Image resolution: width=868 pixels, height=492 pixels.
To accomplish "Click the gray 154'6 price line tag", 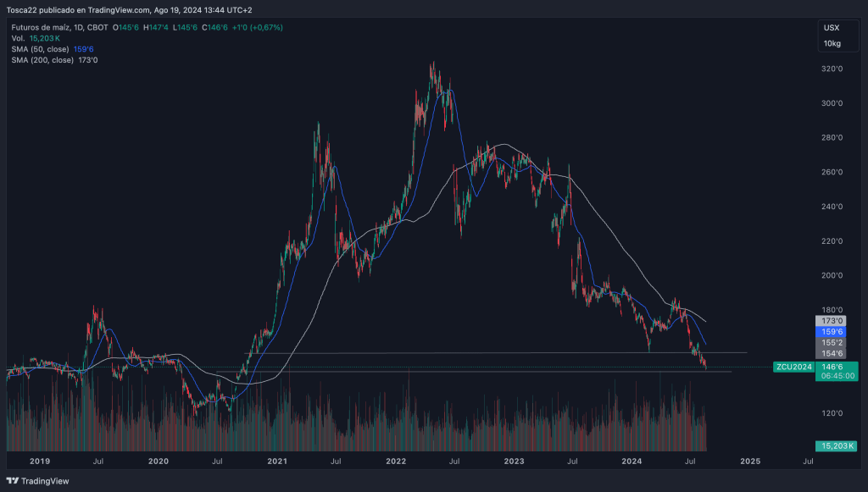I will [831, 352].
